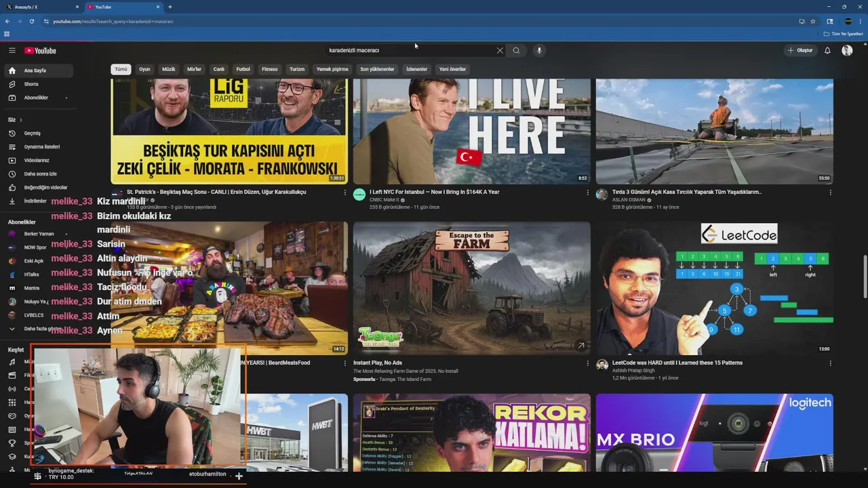This screenshot has height=488, width=868.
Task: Select the Müzik filter chip
Action: coord(168,69)
